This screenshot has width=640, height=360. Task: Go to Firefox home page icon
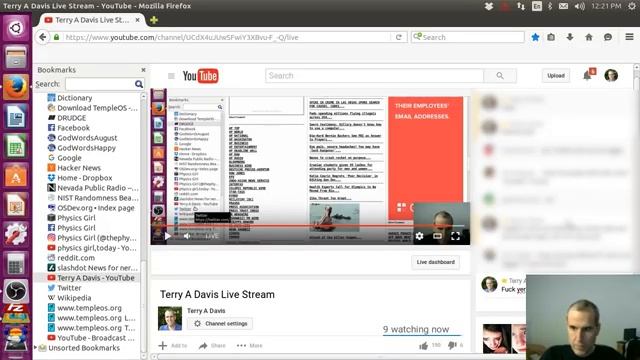click(x=589, y=37)
